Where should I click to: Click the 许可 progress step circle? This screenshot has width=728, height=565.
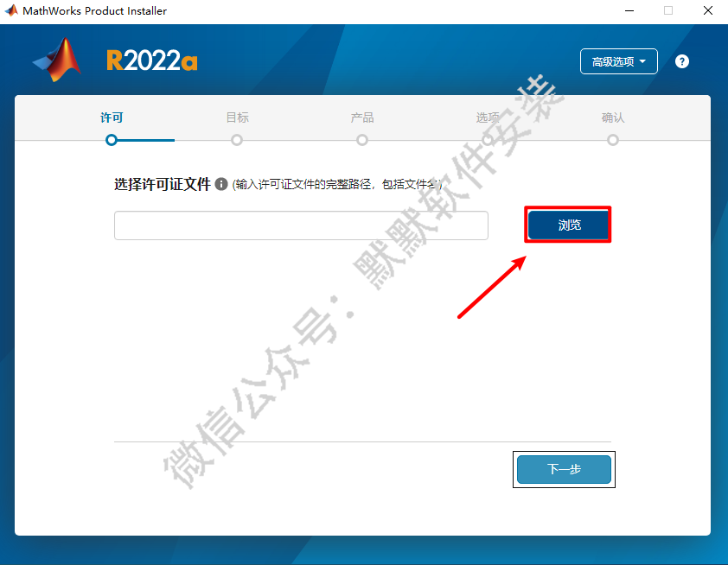coord(112,140)
